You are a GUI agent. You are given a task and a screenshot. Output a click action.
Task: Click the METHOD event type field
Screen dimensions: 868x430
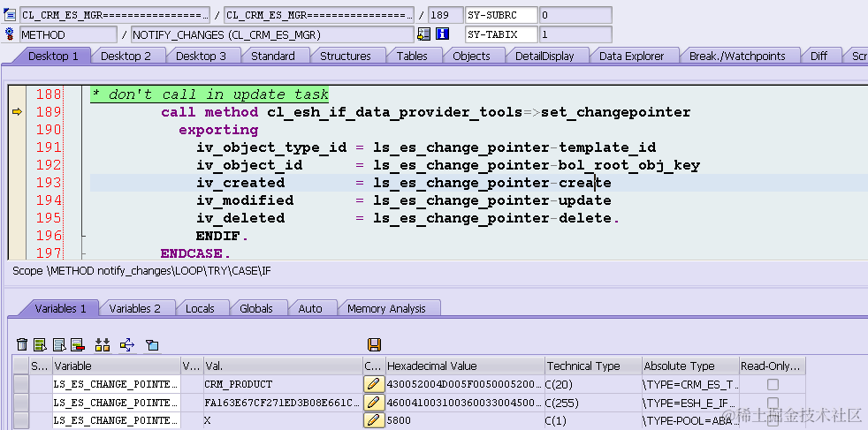(x=69, y=34)
